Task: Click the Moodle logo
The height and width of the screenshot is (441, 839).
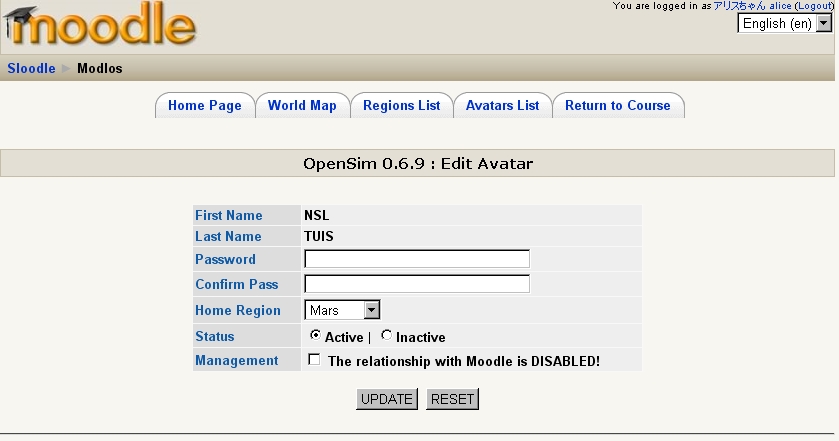Action: coord(98,27)
